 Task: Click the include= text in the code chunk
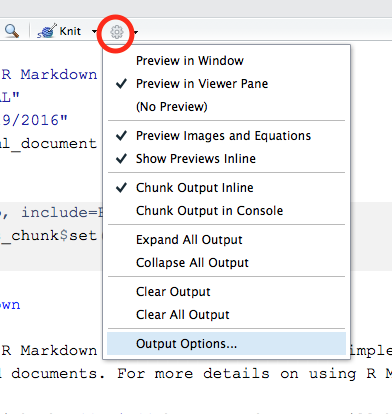coord(59,213)
